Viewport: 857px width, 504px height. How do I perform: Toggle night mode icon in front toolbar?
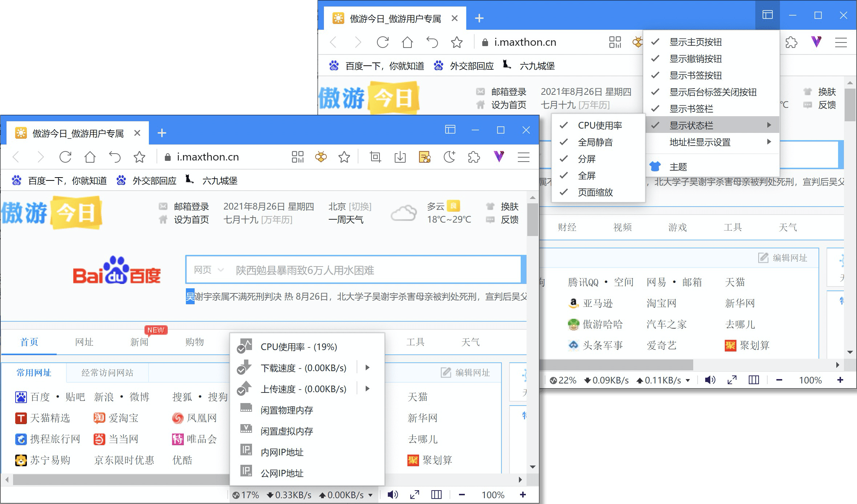pyautogui.click(x=449, y=157)
